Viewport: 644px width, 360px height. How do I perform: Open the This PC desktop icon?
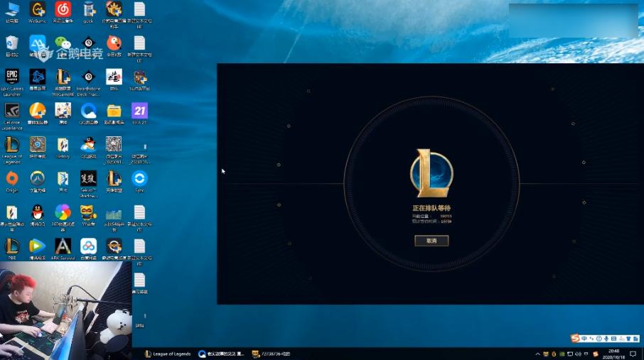(12, 12)
